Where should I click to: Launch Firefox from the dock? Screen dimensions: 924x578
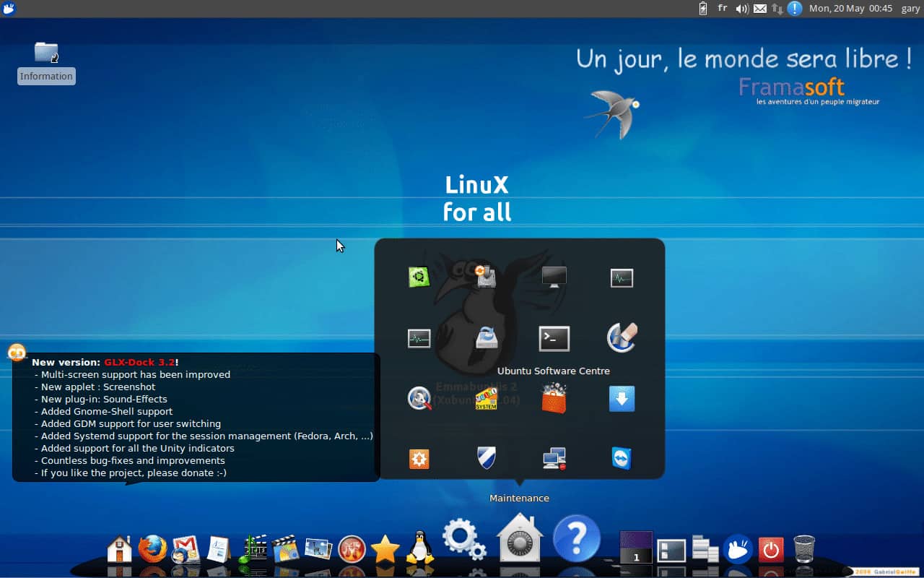point(152,549)
